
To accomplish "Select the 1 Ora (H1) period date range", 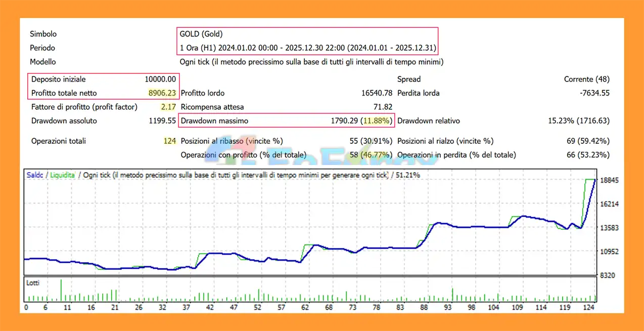I will coord(308,48).
